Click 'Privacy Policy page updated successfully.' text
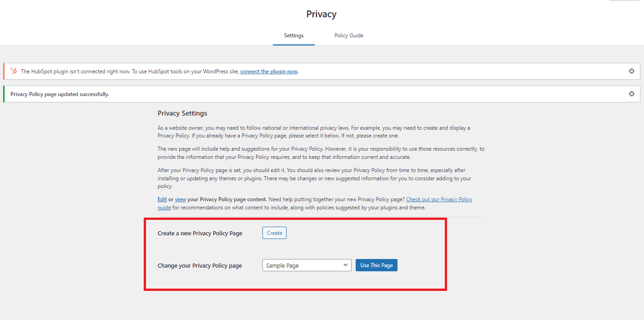The height and width of the screenshot is (320, 644). (60, 94)
